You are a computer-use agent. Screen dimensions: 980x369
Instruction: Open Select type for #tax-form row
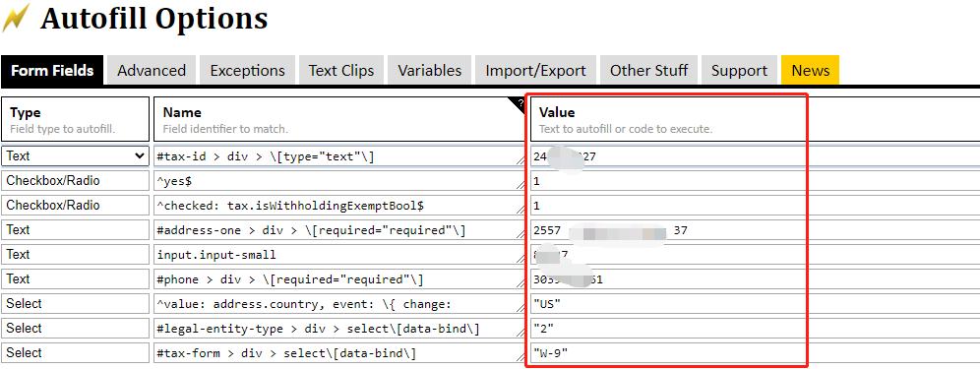75,352
